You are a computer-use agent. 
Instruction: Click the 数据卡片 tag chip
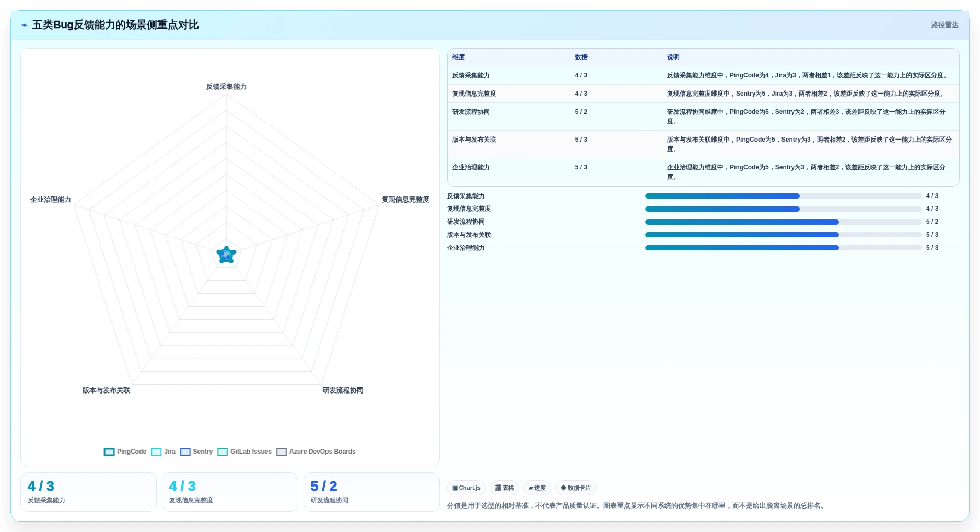point(576,488)
